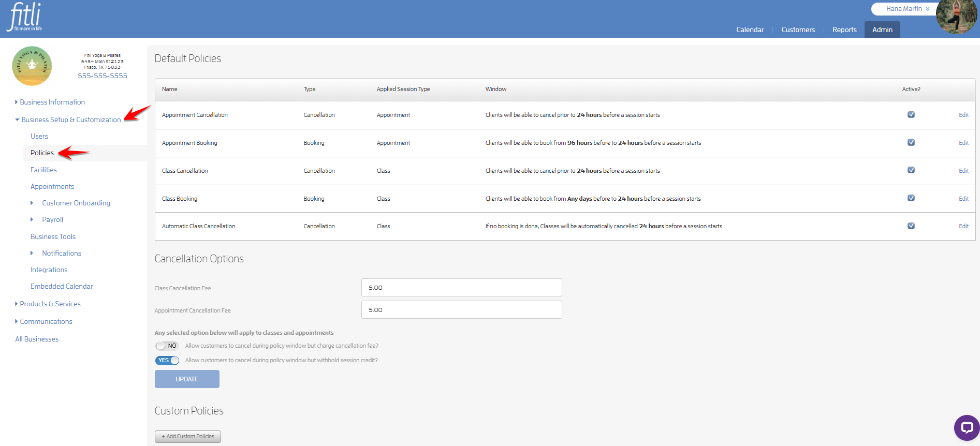
Task: Collapse Business Setup & Customization section
Action: pyautogui.click(x=68, y=120)
